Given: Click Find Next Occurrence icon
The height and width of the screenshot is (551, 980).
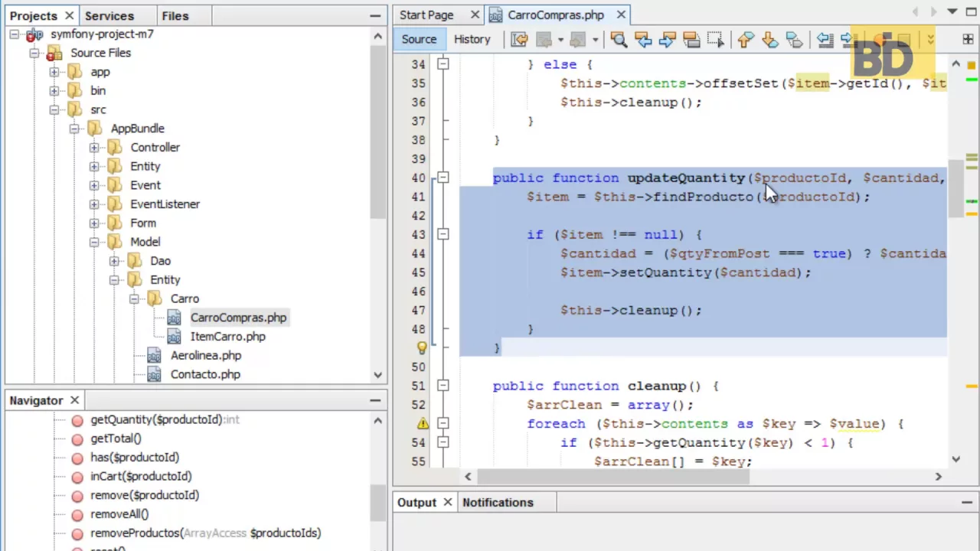Looking at the screenshot, I should [667, 40].
